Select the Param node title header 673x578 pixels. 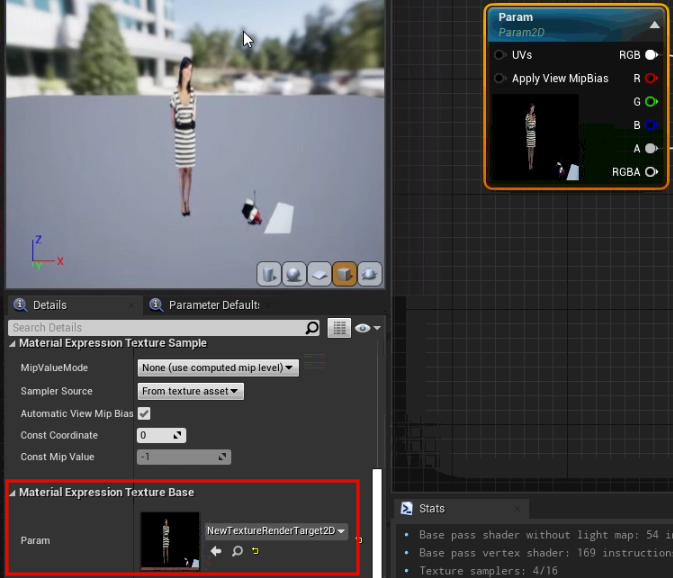click(x=575, y=25)
